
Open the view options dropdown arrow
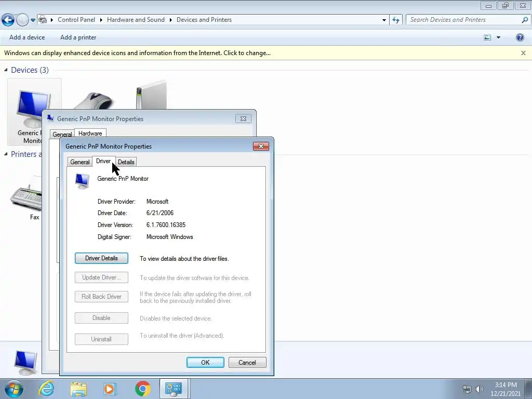498,37
